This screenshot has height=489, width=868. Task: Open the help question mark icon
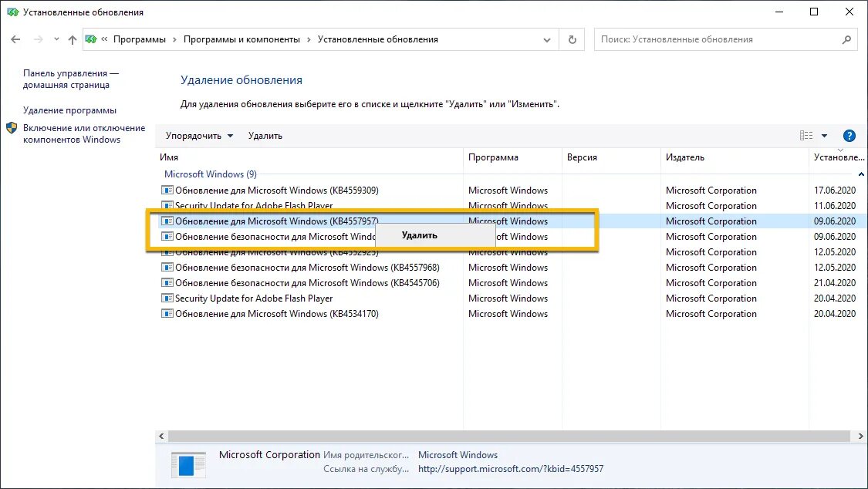pos(849,136)
